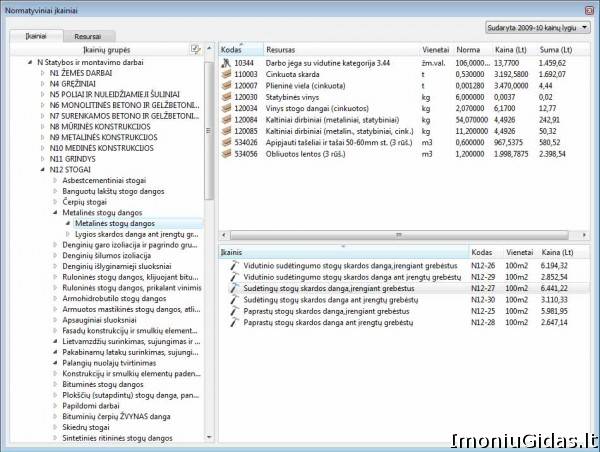Image resolution: width=600 pixels, height=452 pixels.
Task: Click the material icon beside Cinkuota skarda
Action: (x=226, y=73)
